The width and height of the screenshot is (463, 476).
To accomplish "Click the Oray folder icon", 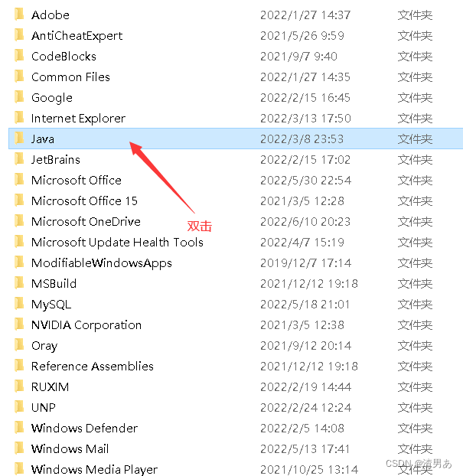I will coord(19,344).
